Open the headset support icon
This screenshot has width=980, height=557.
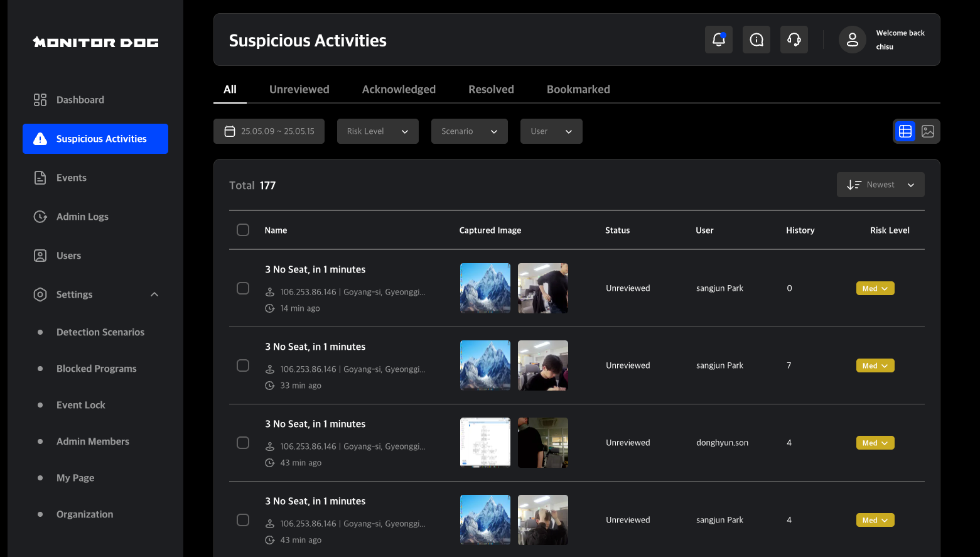pos(794,40)
